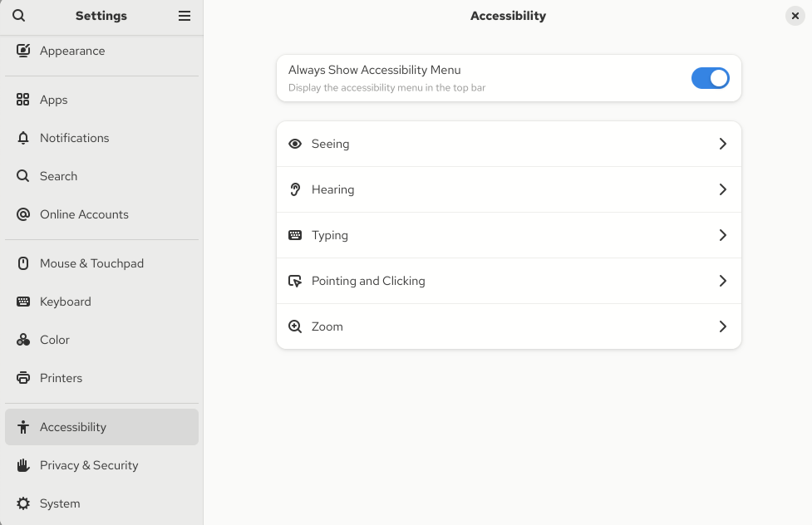Click the Privacy & Security hand icon
Image resolution: width=812 pixels, height=525 pixels.
point(23,465)
